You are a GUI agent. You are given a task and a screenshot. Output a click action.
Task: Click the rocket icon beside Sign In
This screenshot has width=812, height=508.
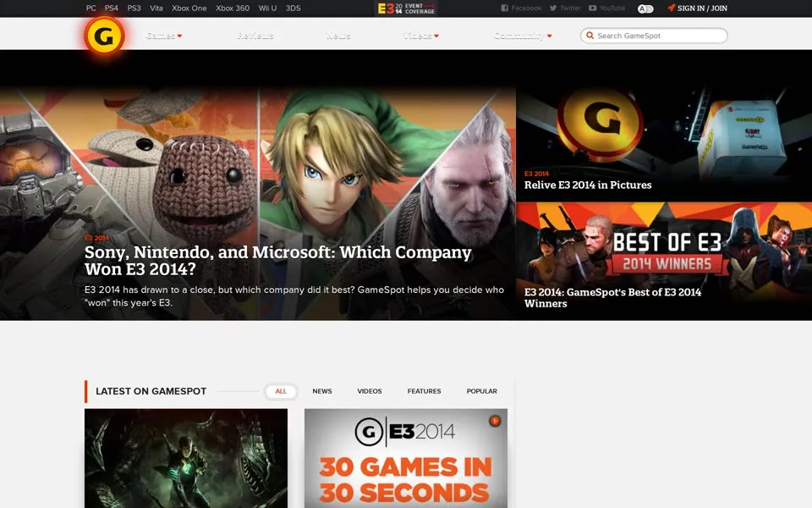point(671,8)
